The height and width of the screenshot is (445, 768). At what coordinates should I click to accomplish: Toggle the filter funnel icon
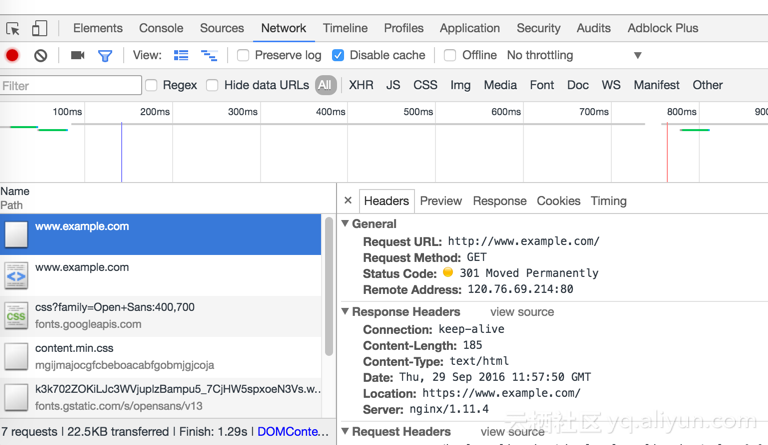[105, 56]
